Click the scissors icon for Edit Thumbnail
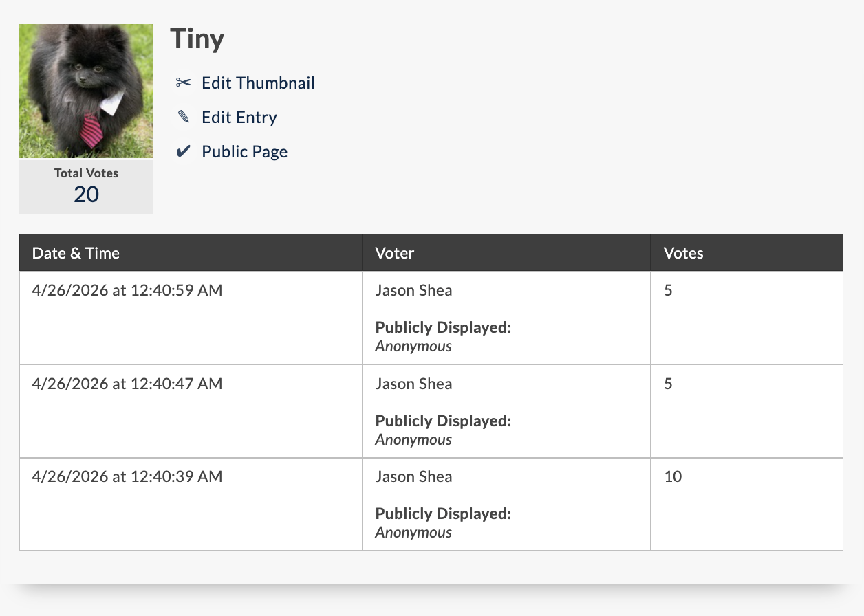This screenshot has width=864, height=616. pos(183,83)
